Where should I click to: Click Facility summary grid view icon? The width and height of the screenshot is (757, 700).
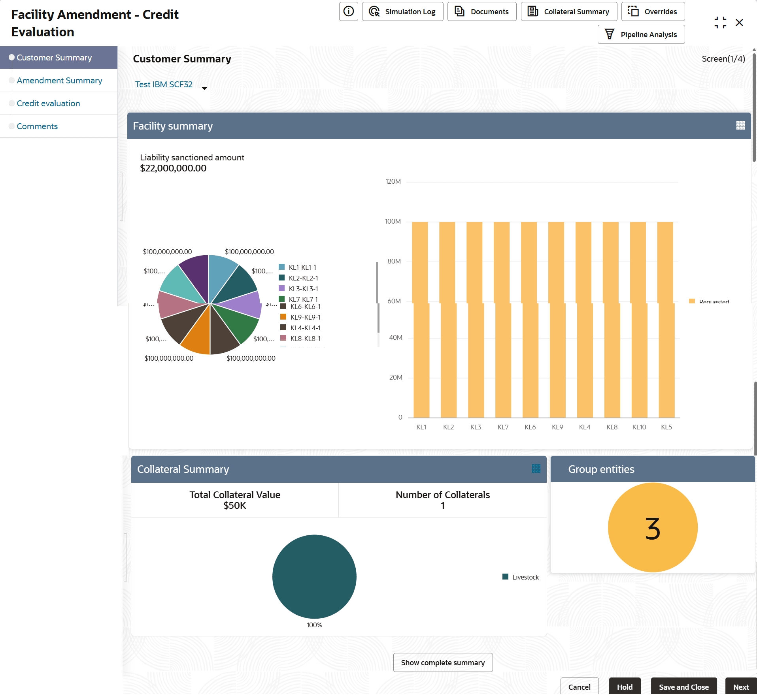point(740,125)
